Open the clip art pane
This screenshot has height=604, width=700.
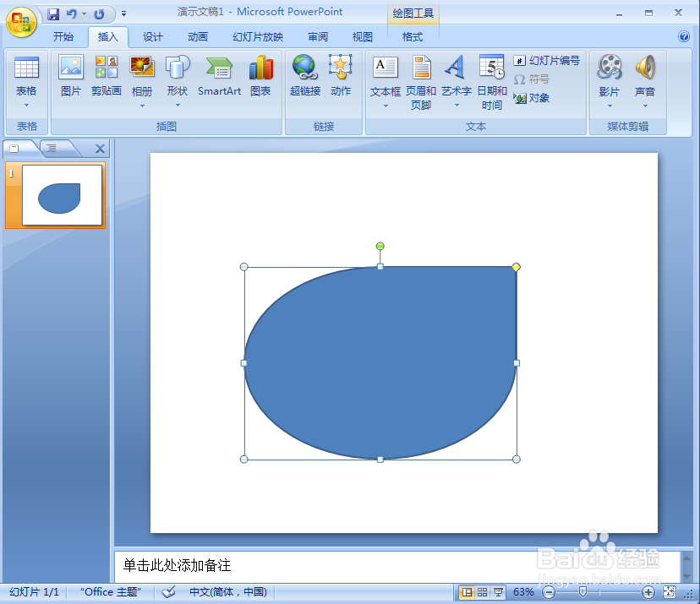(107, 76)
